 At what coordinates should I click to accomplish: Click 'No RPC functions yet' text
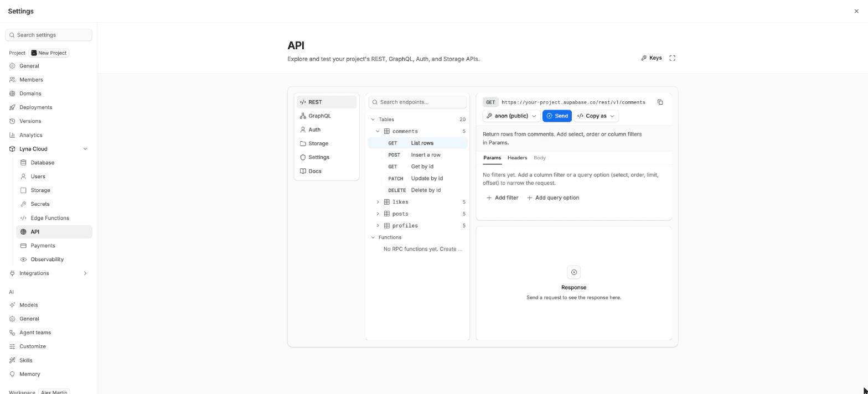[423, 249]
